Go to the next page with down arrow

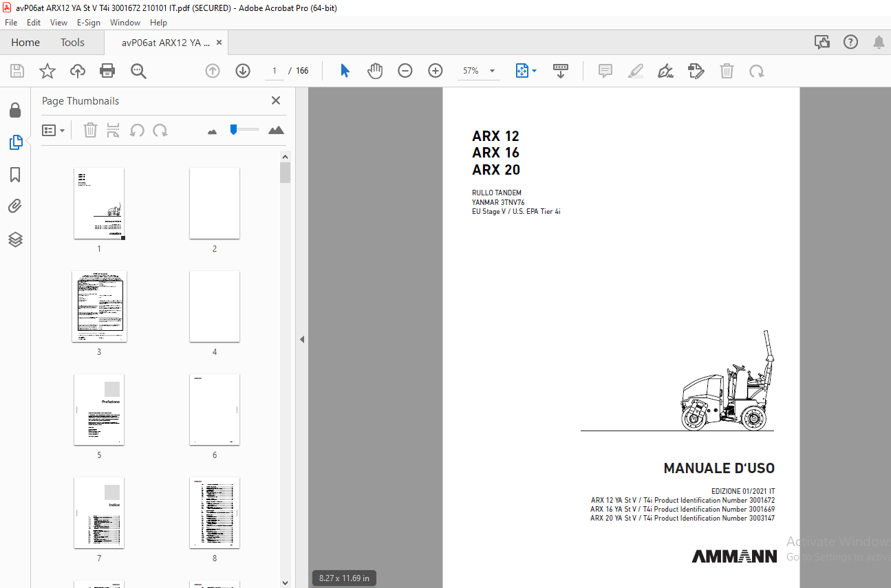243,71
